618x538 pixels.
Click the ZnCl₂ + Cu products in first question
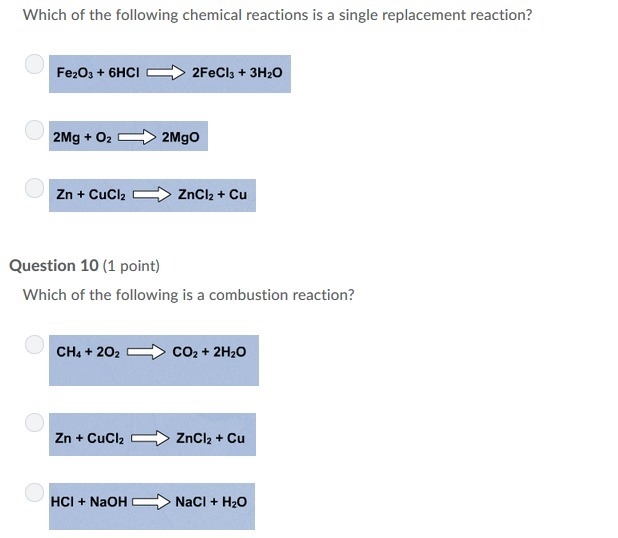pyautogui.click(x=212, y=195)
